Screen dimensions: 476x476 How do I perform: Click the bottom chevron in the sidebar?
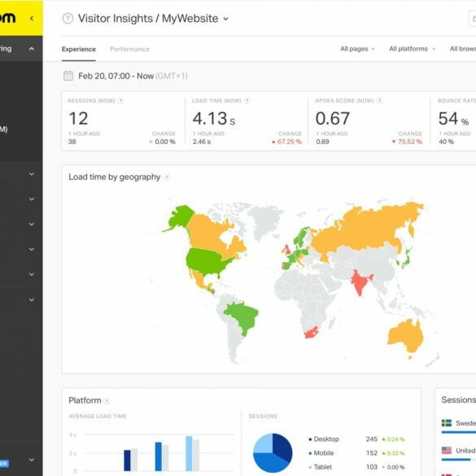point(32,460)
